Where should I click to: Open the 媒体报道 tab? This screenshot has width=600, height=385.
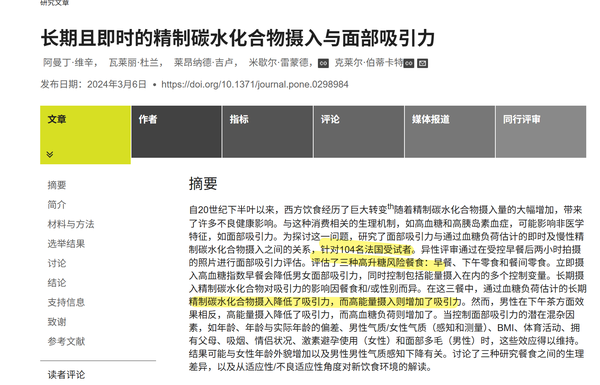coord(450,132)
